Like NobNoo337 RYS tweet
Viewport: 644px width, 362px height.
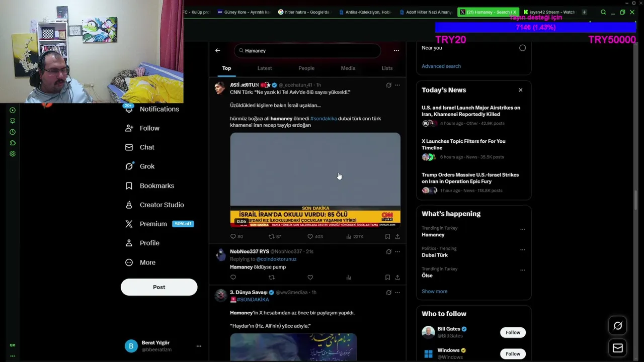click(x=310, y=277)
